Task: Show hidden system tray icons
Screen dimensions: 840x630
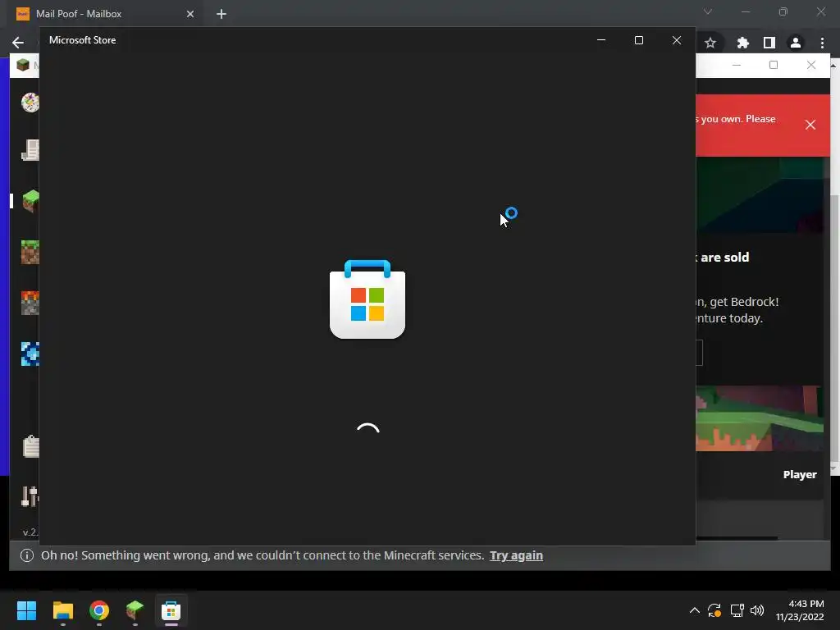Action: (x=694, y=610)
